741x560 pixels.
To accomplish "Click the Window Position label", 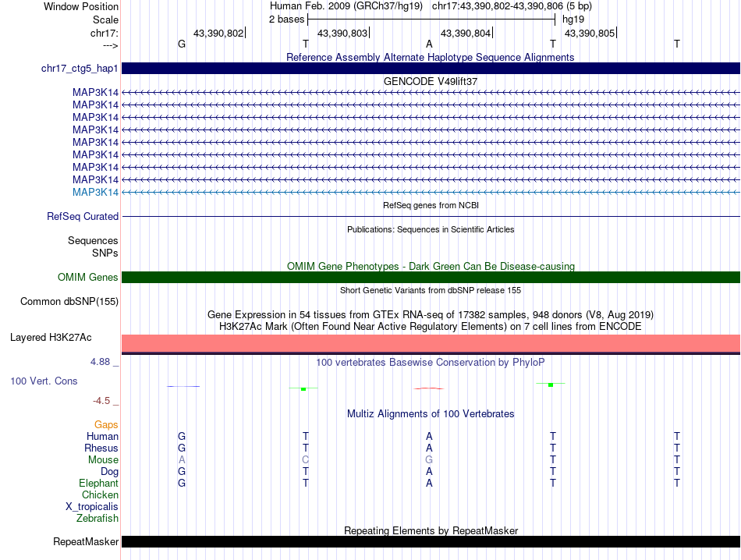I will coord(81,6).
